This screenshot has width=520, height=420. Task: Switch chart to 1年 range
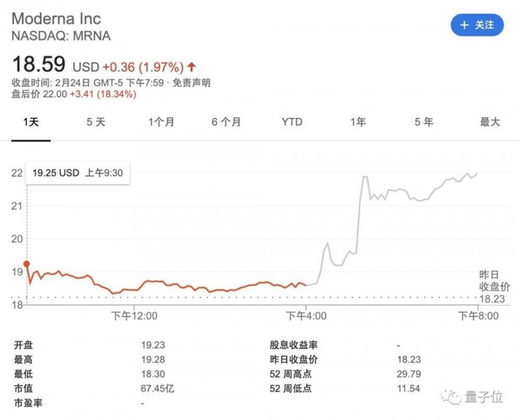358,122
